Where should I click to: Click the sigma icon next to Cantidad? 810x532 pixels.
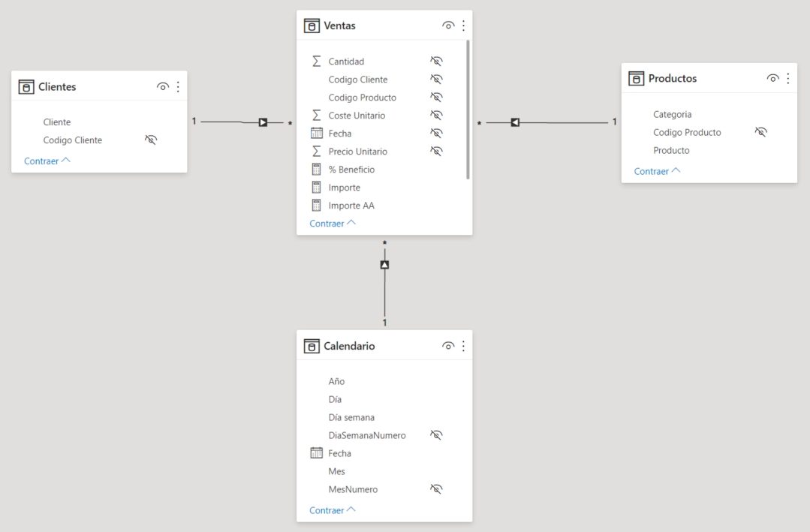click(x=316, y=61)
